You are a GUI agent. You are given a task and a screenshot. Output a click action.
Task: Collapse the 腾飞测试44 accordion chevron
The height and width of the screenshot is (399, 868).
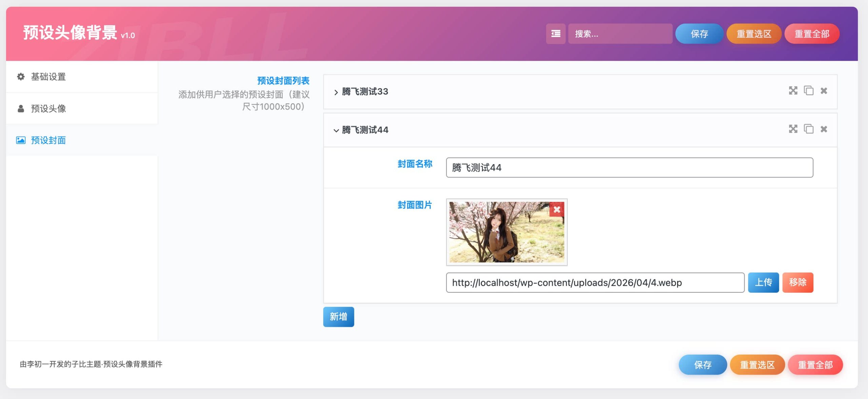[x=336, y=130]
